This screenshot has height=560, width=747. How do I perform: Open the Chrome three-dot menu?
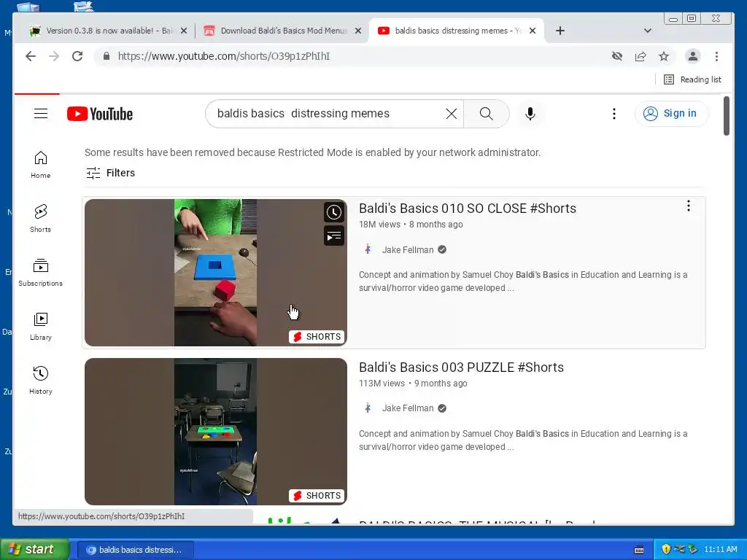(716, 56)
